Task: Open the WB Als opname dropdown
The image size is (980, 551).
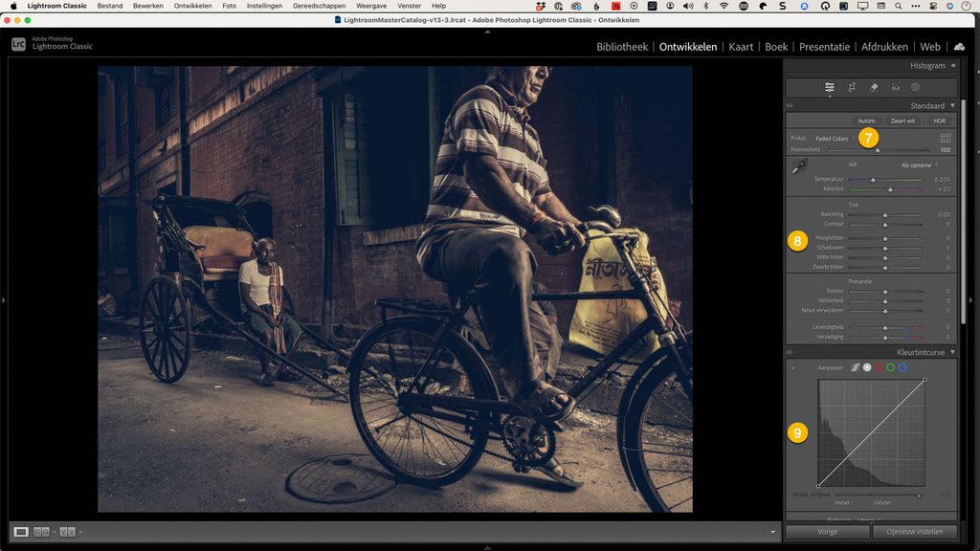Action: [920, 165]
